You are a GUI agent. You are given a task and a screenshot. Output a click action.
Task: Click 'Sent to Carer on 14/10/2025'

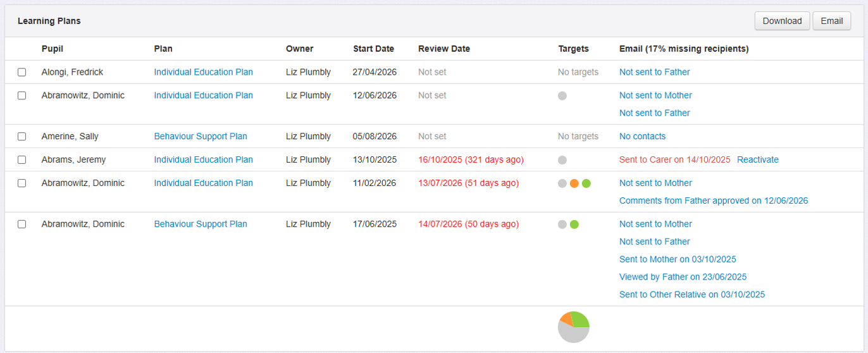(x=674, y=159)
